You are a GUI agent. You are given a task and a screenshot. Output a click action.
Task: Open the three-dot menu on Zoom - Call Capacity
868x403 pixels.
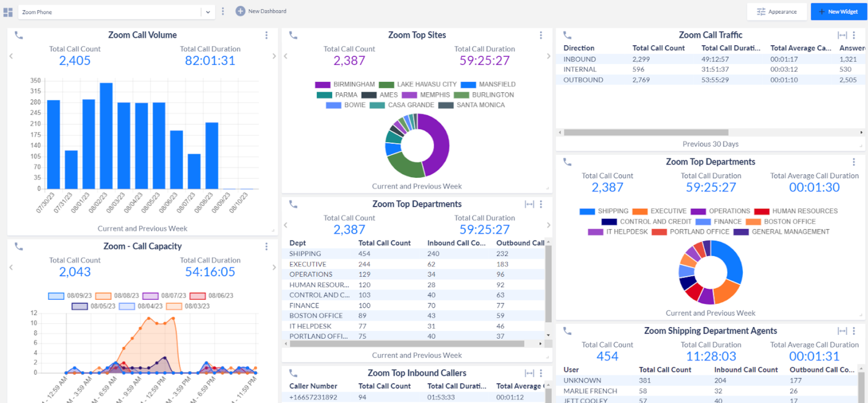tap(267, 246)
